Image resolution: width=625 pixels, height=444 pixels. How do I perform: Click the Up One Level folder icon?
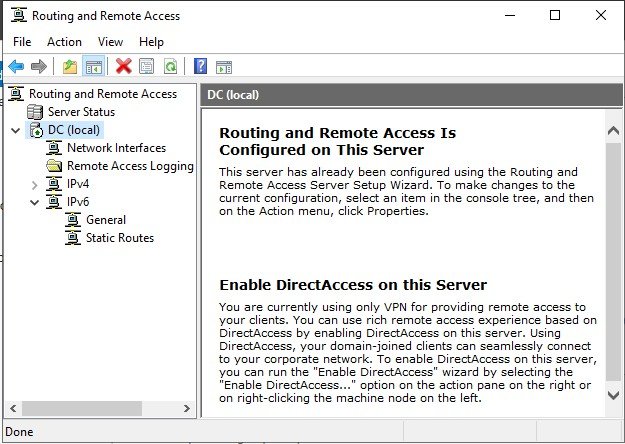click(x=70, y=66)
